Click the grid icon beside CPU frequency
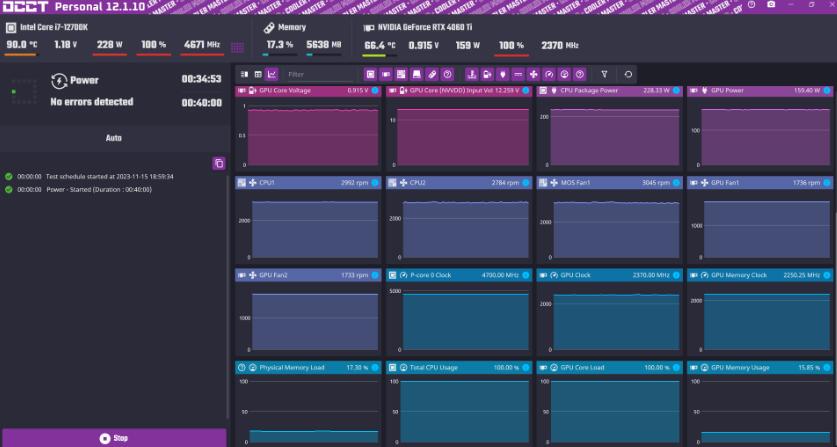Image resolution: width=837 pixels, height=447 pixels. (237, 46)
